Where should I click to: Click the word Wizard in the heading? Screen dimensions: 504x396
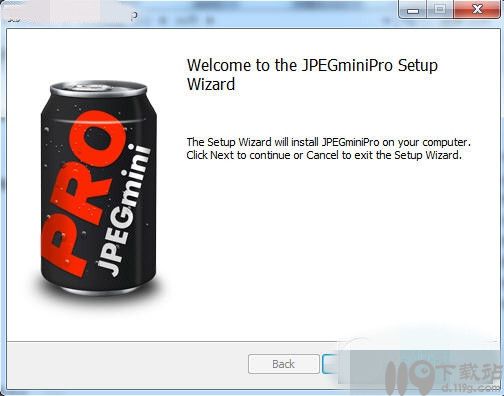pos(211,84)
